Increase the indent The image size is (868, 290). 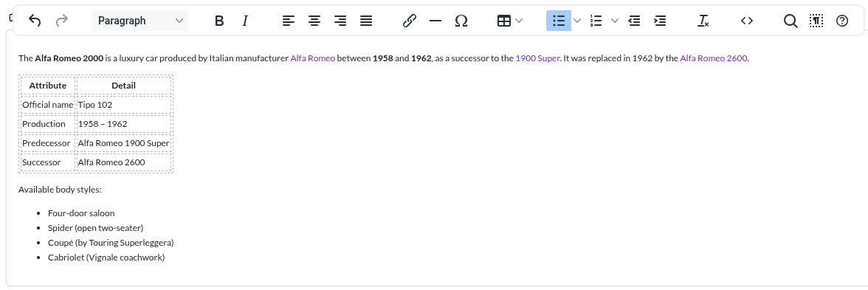click(x=660, y=21)
